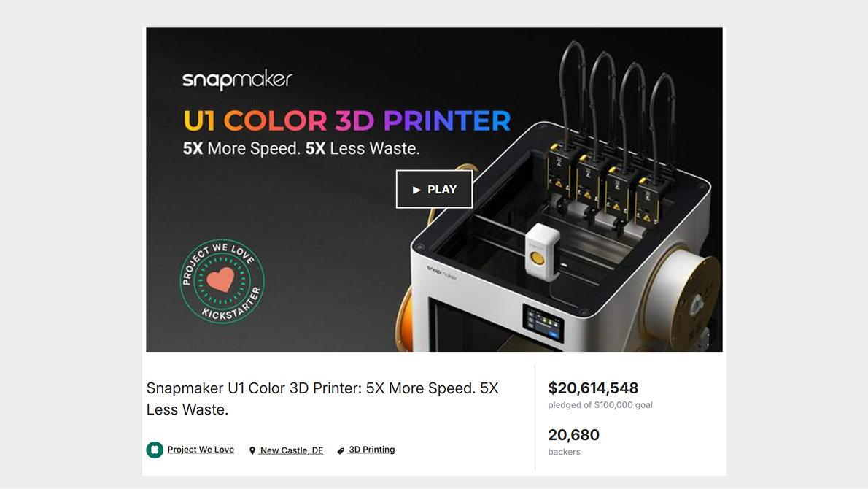Click the U1 COLOR 3D PRINTER headline

346,120
